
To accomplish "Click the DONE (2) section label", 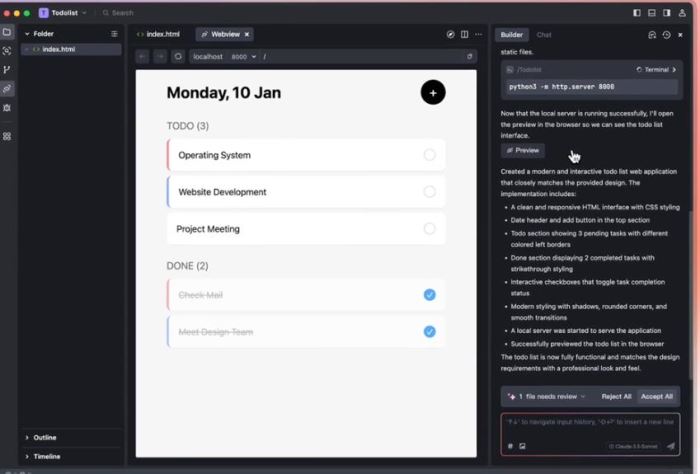I will [187, 266].
